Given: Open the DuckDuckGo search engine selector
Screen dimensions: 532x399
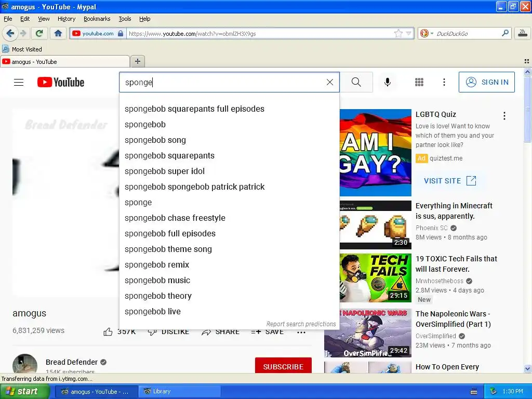Looking at the screenshot, I should (x=427, y=34).
